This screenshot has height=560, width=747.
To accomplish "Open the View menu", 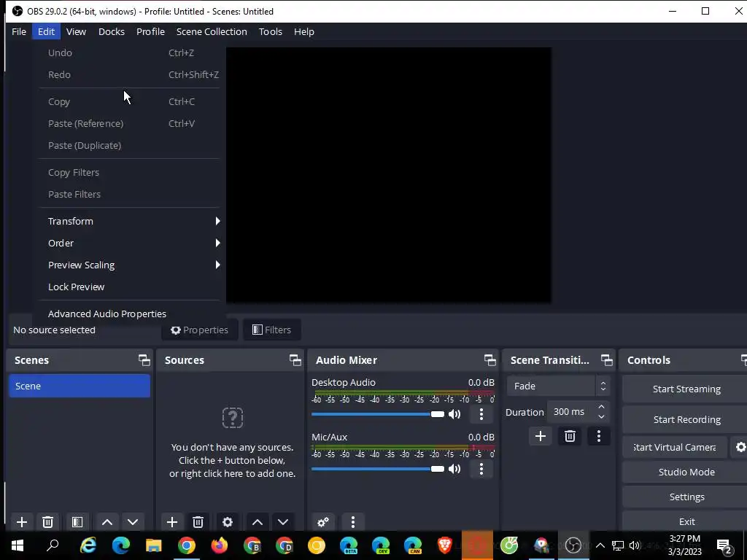I will pos(76,31).
